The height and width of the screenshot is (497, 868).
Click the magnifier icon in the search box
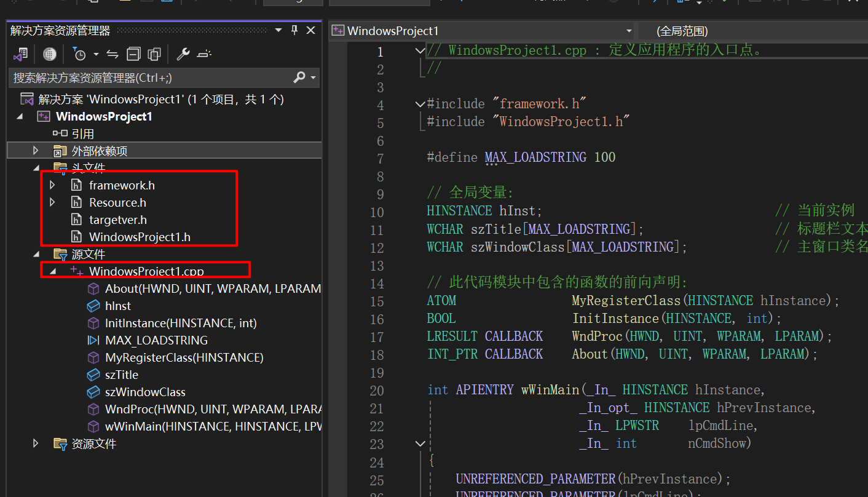(x=299, y=78)
